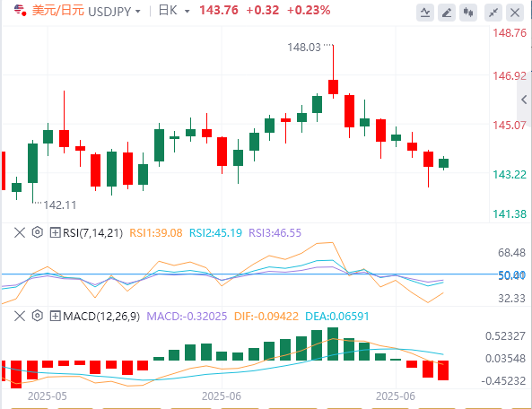Image resolution: width=532 pixels, height=409 pixels.
Task: Remove the MACD indicator panel
Action: pyautogui.click(x=20, y=316)
